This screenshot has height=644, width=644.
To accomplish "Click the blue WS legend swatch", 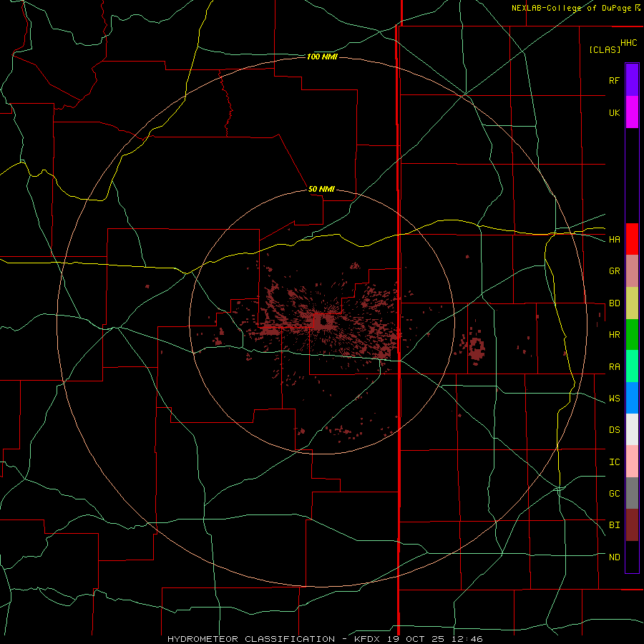I will tap(632, 398).
